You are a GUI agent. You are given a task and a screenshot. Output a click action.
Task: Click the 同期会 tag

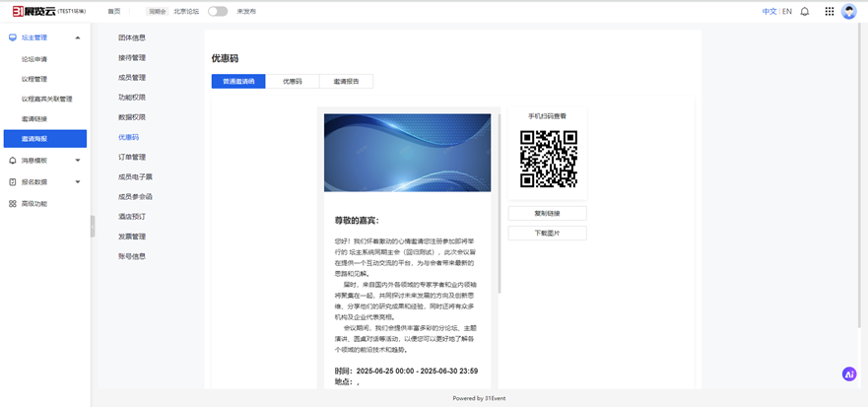[x=158, y=11]
